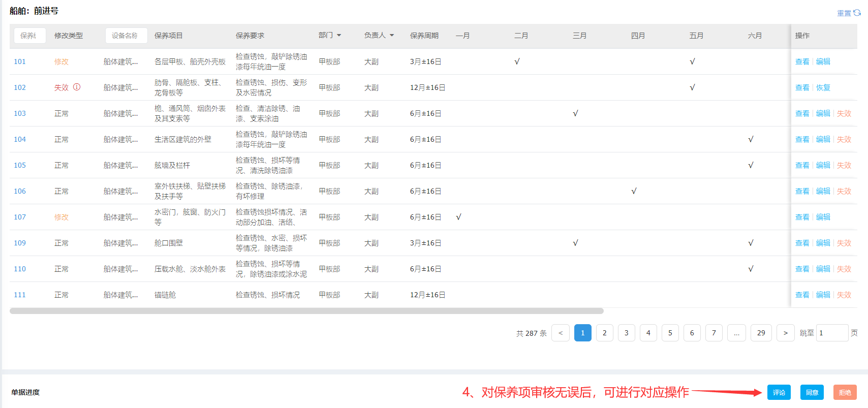Select page 7 in pagination
The width and height of the screenshot is (868, 408).
pyautogui.click(x=714, y=333)
